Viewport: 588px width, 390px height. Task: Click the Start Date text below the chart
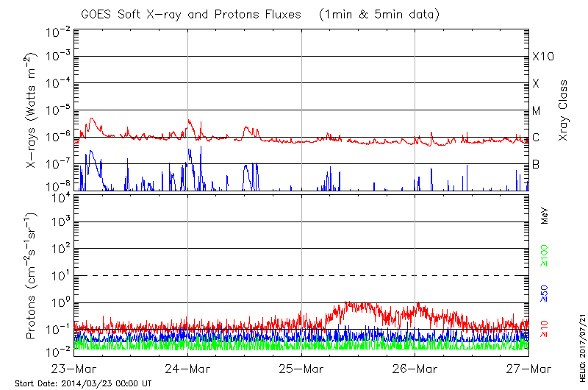[x=83, y=384]
